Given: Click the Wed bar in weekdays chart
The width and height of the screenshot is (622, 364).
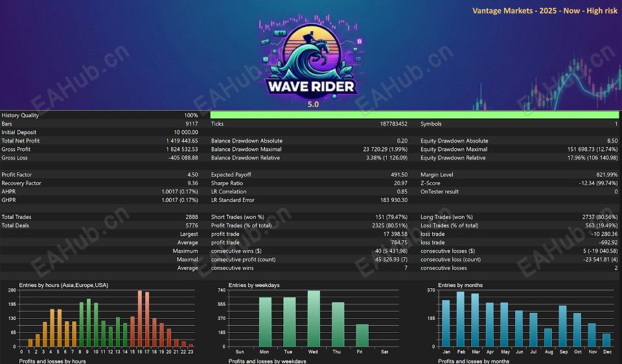Looking at the screenshot, I should pyautogui.click(x=314, y=319).
